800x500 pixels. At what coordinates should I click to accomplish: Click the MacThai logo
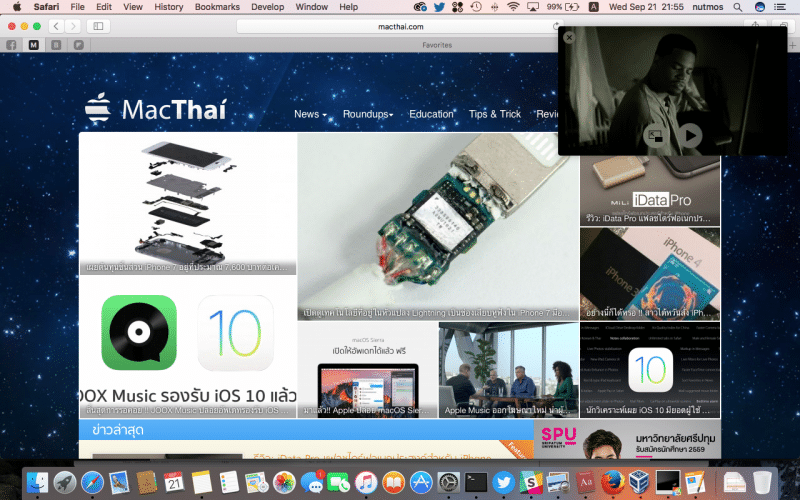156,108
